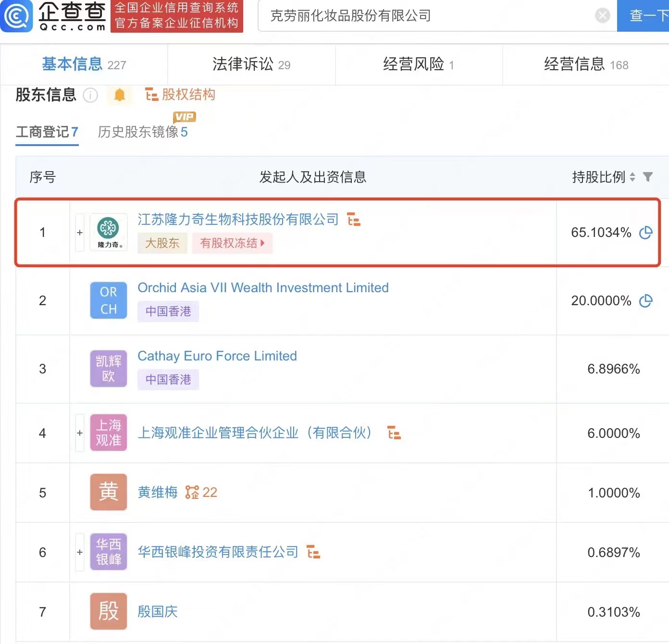669x644 pixels.
Task: Click the 上海观准 avatar icon
Action: click(109, 433)
